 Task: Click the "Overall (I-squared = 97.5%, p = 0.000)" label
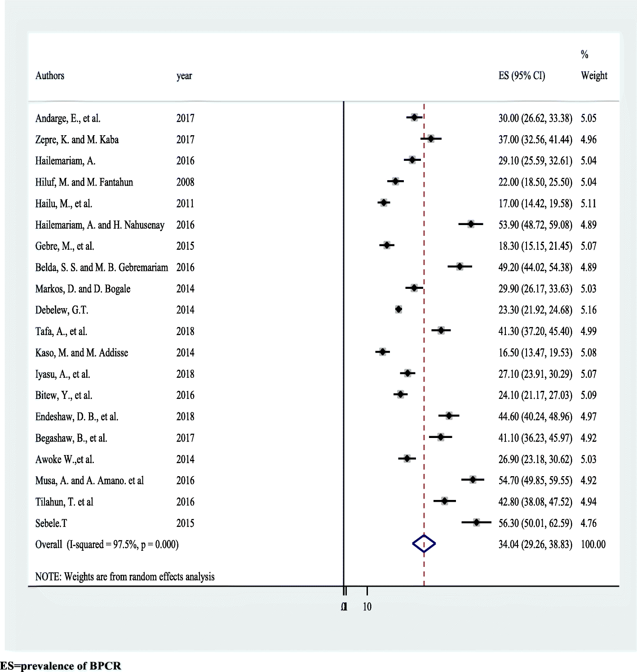tap(107, 544)
